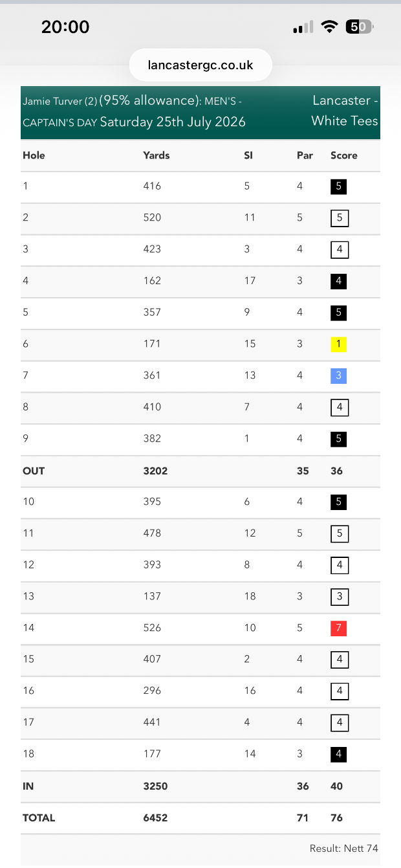401x868 pixels.
Task: Tap the outlined score 3 on hole 13
Action: 340,597
